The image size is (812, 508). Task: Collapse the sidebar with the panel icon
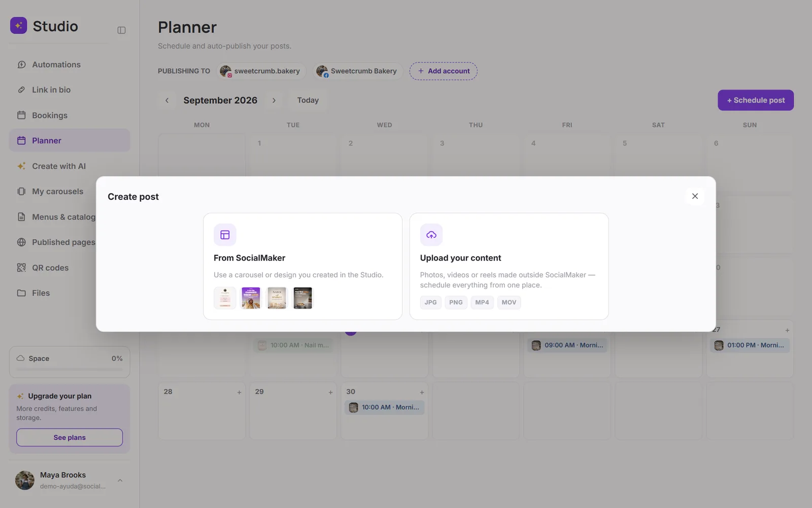point(121,30)
